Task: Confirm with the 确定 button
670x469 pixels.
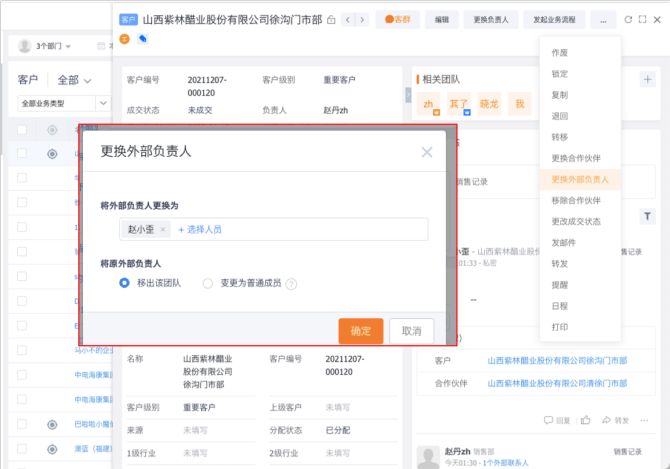Action: [360, 331]
